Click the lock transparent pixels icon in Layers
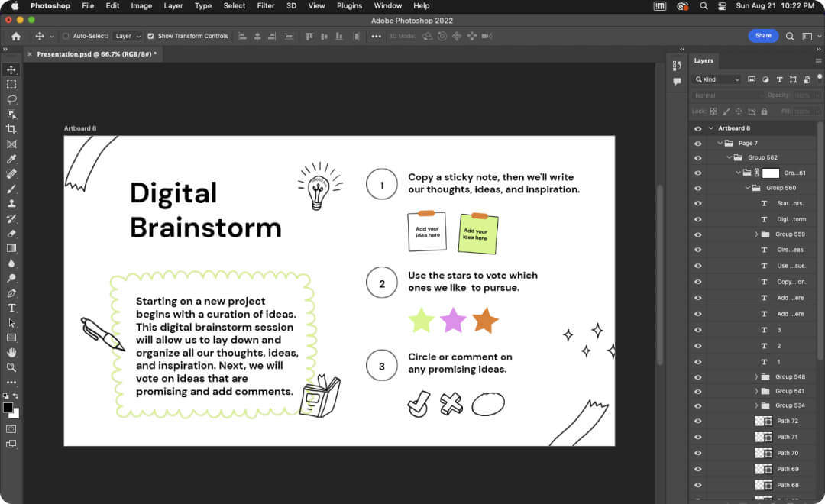 [x=712, y=111]
